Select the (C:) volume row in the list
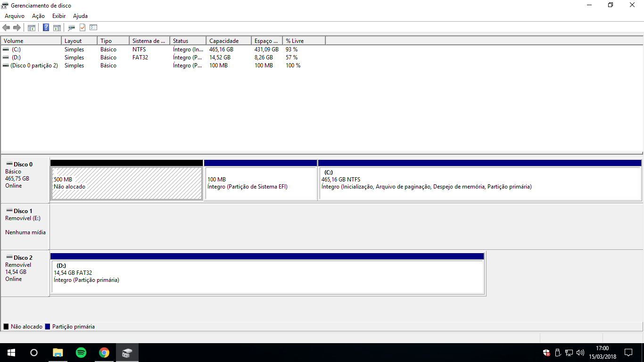644x362 pixels. coord(163,49)
